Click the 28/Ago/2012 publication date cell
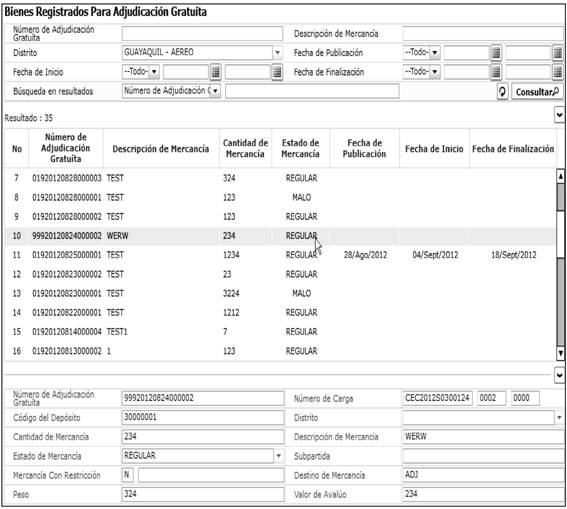Viewport: 567px width, 509px height. pos(365,255)
